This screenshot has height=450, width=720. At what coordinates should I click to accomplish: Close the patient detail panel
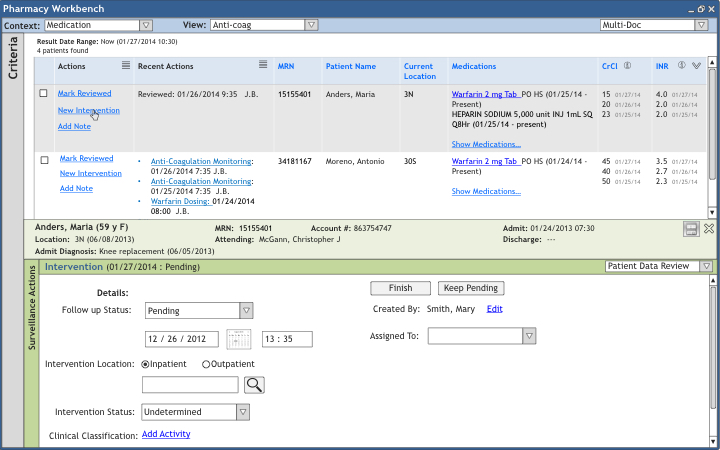coord(709,228)
